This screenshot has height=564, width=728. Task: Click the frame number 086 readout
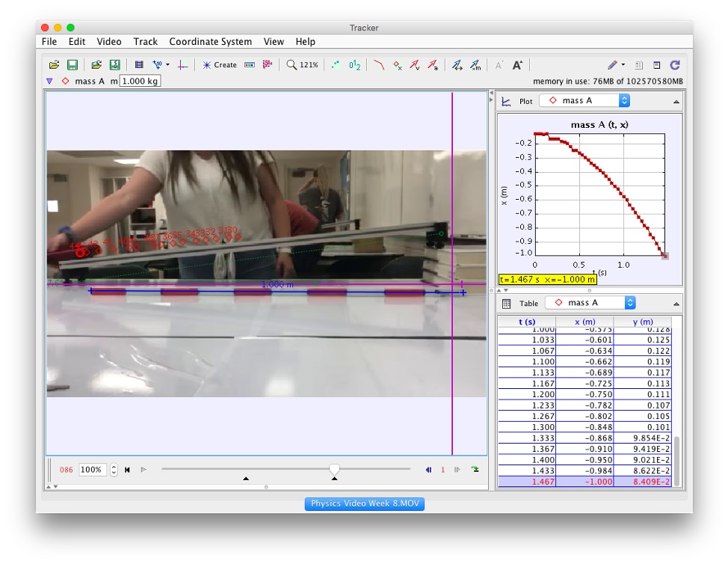67,470
